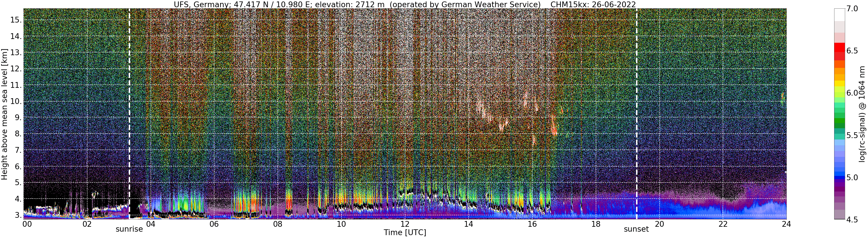
Task: Click the "6.0" colorbar tick label
Action: point(852,93)
